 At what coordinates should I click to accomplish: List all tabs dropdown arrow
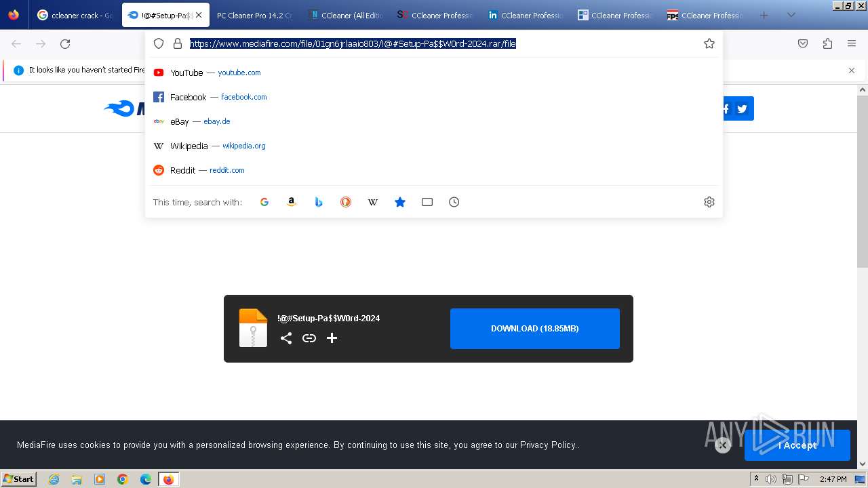(791, 15)
